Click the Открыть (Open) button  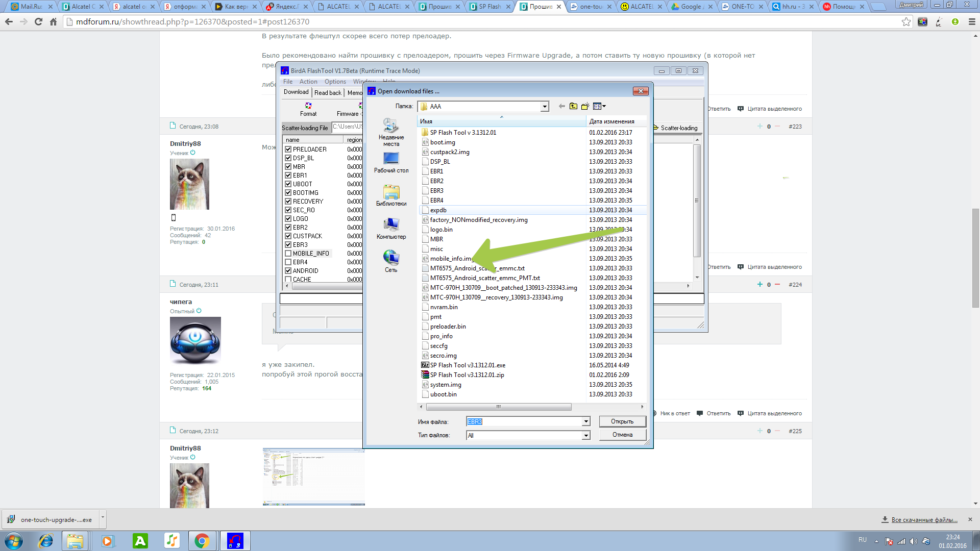(622, 421)
